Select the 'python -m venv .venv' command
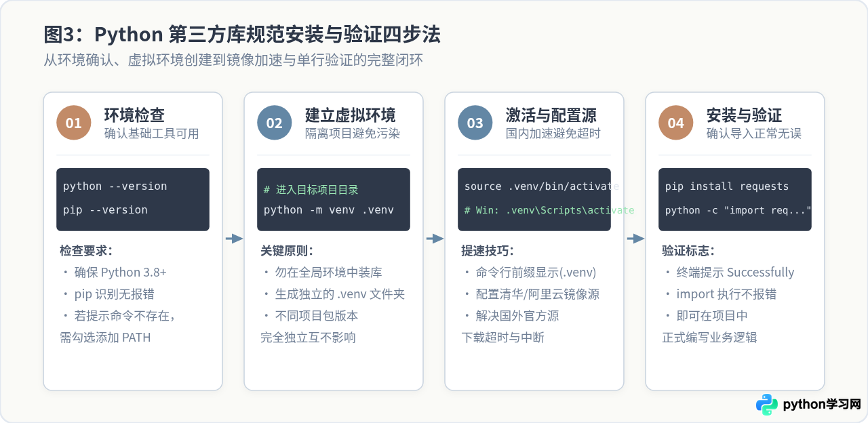868x423 pixels. pyautogui.click(x=329, y=210)
